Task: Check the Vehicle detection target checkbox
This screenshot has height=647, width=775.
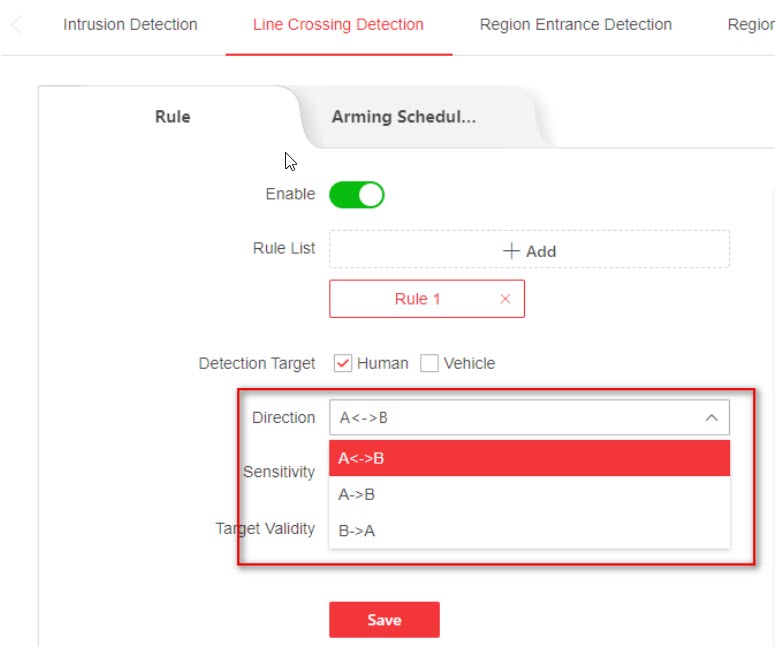Action: pos(429,364)
